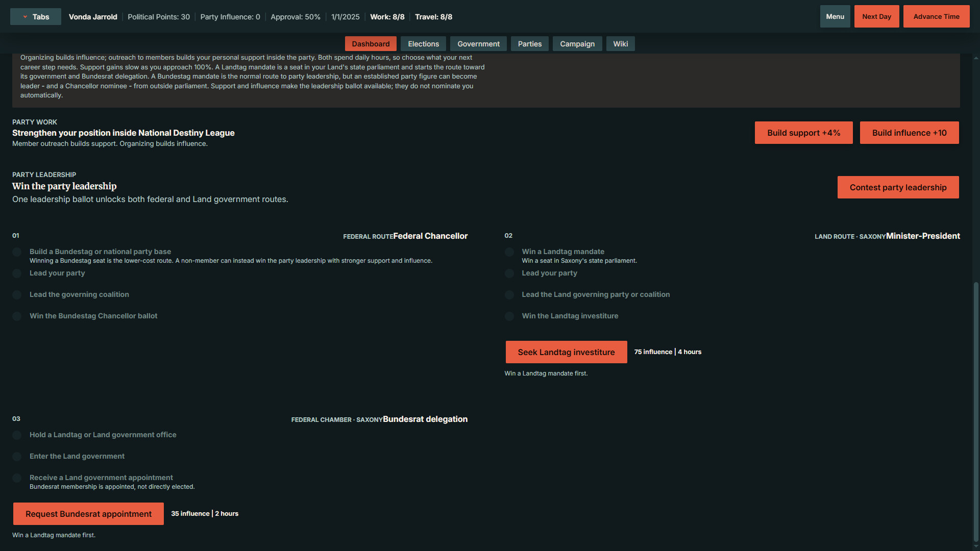Click status circle beside Lead the governing coalition
The width and height of the screenshot is (980, 551).
click(x=17, y=295)
